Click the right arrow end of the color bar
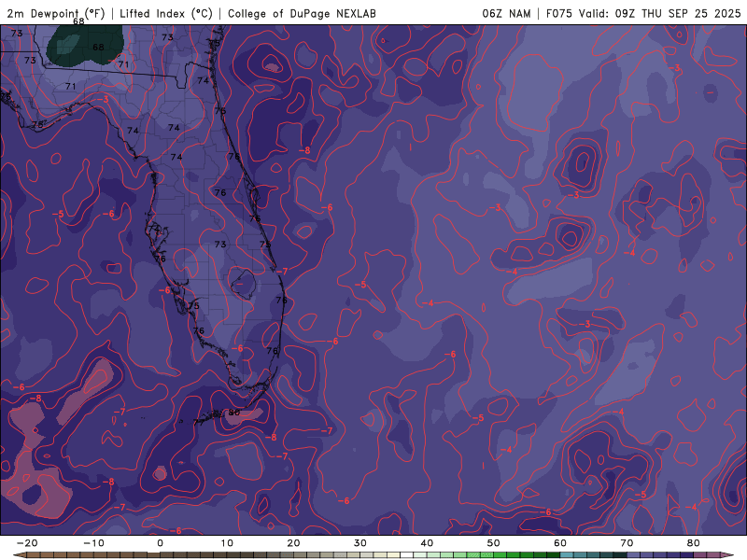 pos(728,555)
